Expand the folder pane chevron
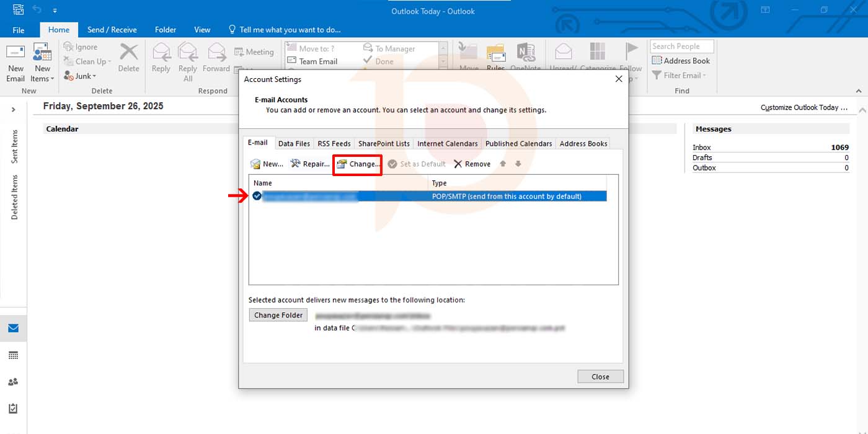The height and width of the screenshot is (434, 868). [13, 110]
